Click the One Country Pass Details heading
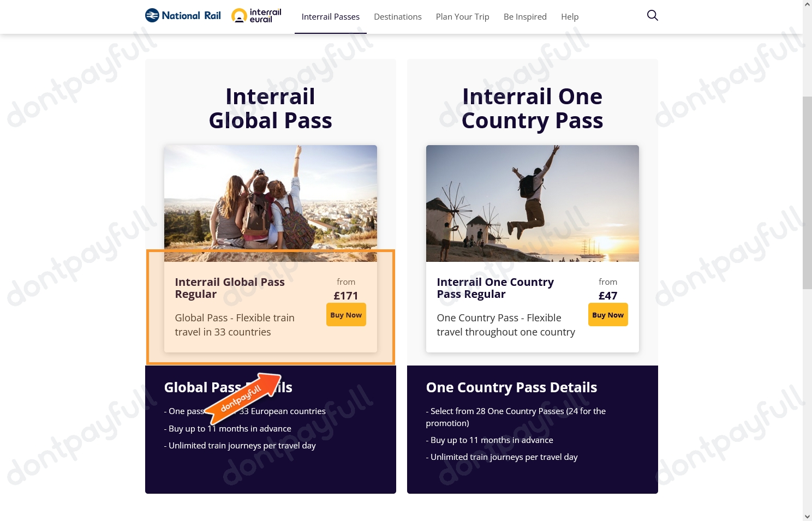 coord(511,387)
